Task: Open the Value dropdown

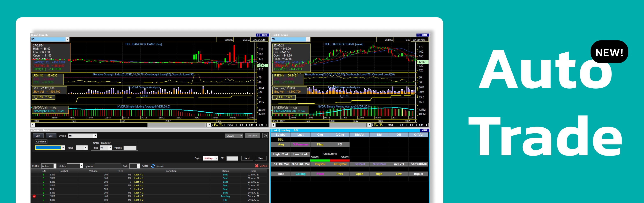Action: (86, 148)
